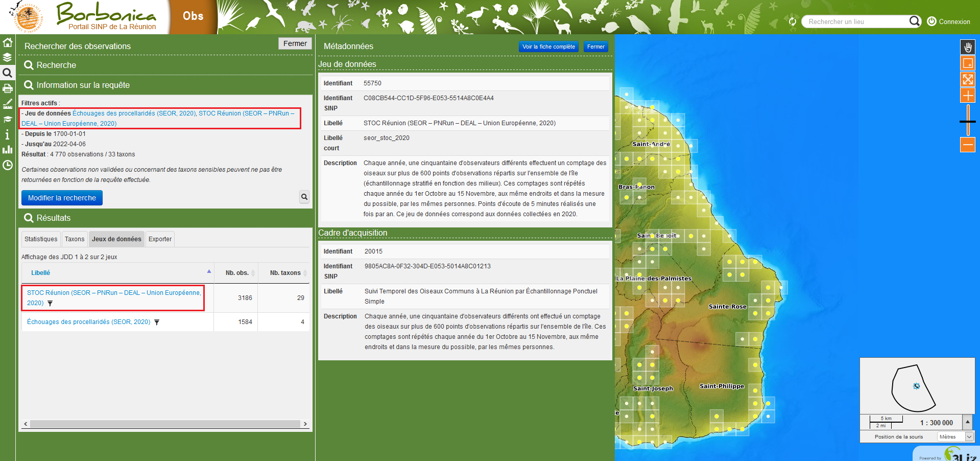Click filter funnel icon for Échouages row

(157, 322)
